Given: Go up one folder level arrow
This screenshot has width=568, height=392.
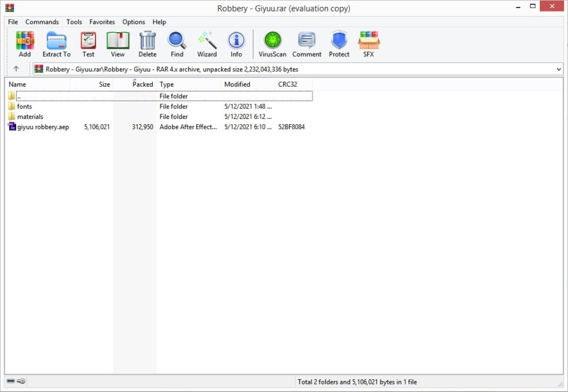Looking at the screenshot, I should pyautogui.click(x=16, y=69).
